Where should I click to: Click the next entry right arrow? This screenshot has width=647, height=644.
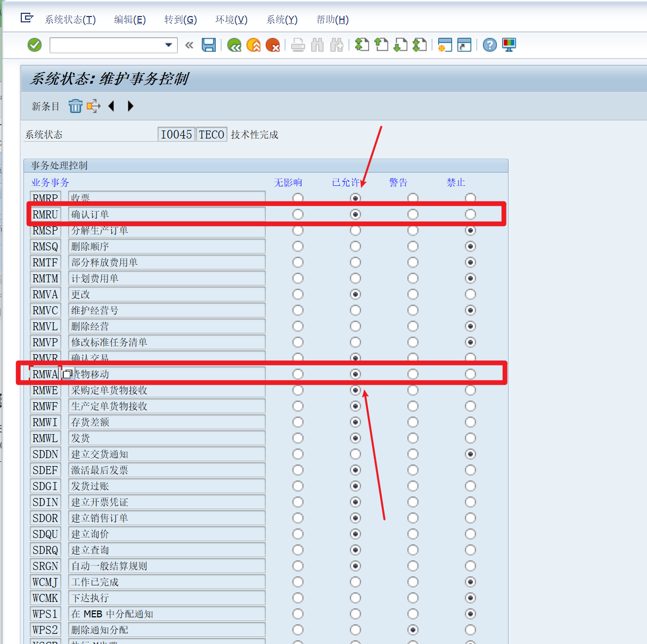click(x=130, y=106)
